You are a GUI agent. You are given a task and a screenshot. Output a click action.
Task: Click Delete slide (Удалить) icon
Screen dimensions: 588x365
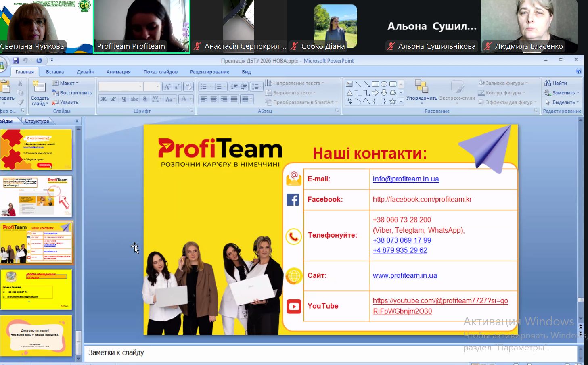tap(55, 102)
